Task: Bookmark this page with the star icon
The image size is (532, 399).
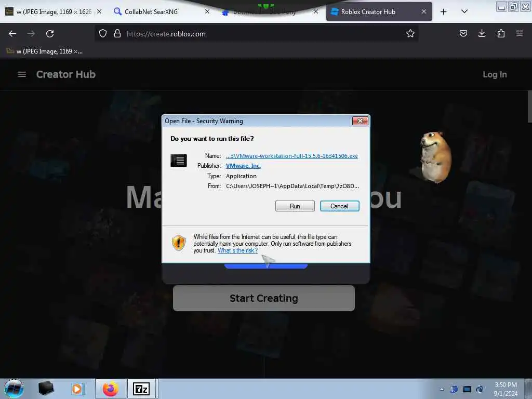Action: point(410,34)
